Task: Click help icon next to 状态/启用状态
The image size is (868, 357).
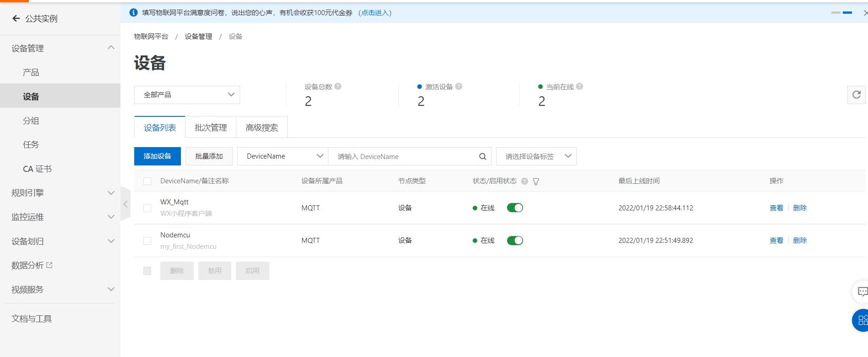Action: 524,181
